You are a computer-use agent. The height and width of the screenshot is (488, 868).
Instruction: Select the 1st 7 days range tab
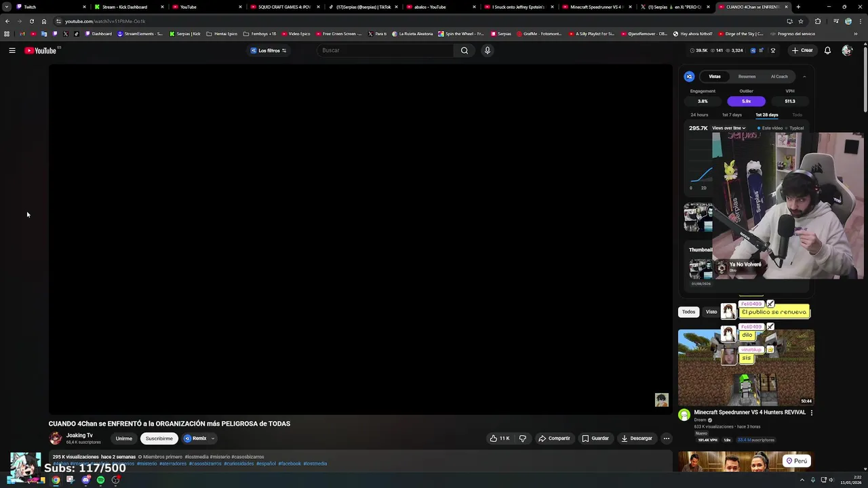pos(732,115)
